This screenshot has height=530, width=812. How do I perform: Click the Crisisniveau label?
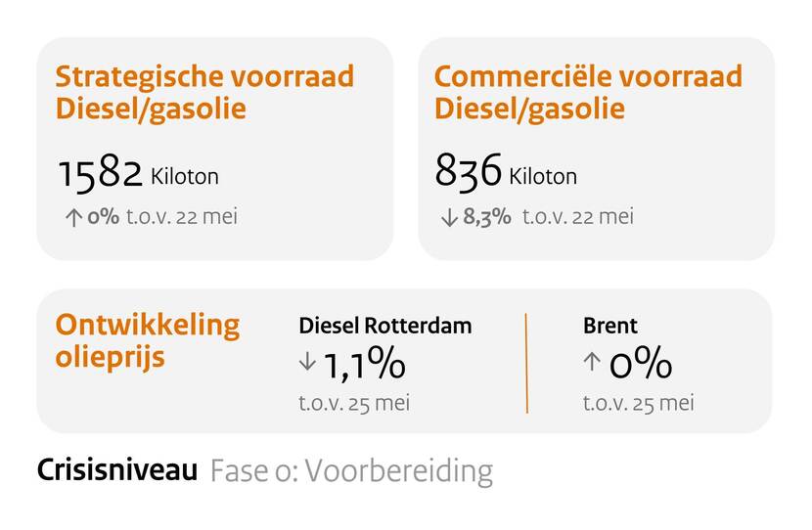(116, 471)
